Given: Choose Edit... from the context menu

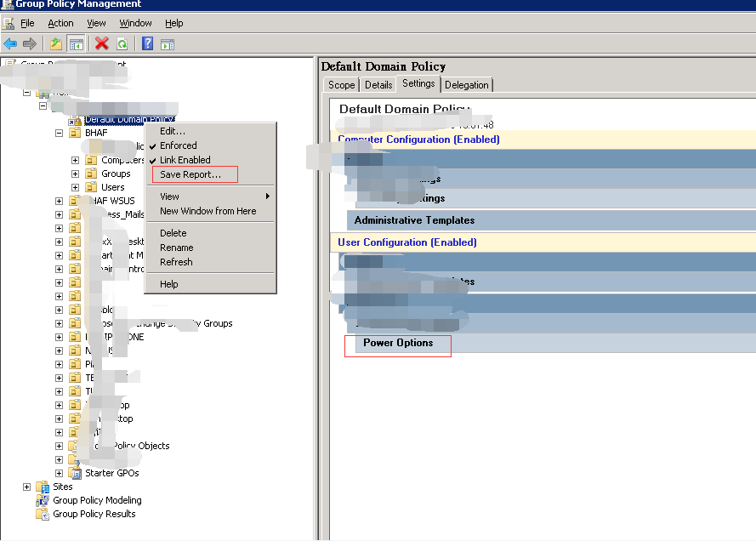Looking at the screenshot, I should (x=211, y=131).
